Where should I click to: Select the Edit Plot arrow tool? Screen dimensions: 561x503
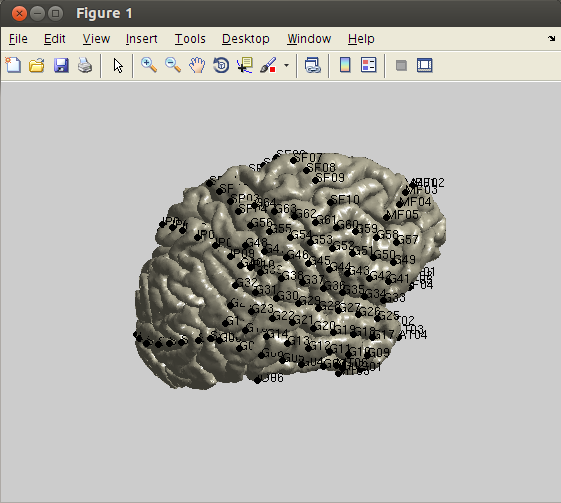click(x=118, y=65)
